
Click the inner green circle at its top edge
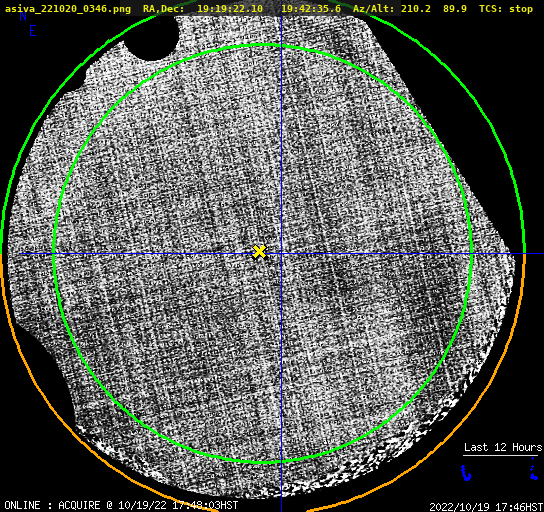[262, 45]
